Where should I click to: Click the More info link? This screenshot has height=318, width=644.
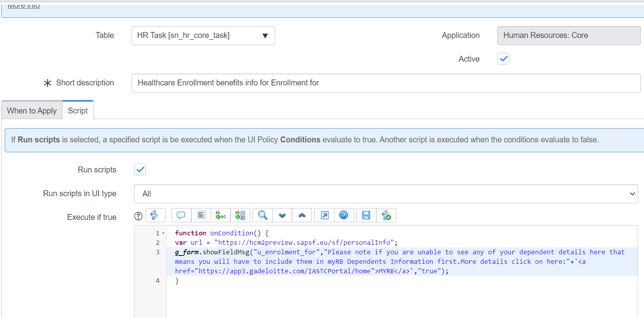click(24, 5)
